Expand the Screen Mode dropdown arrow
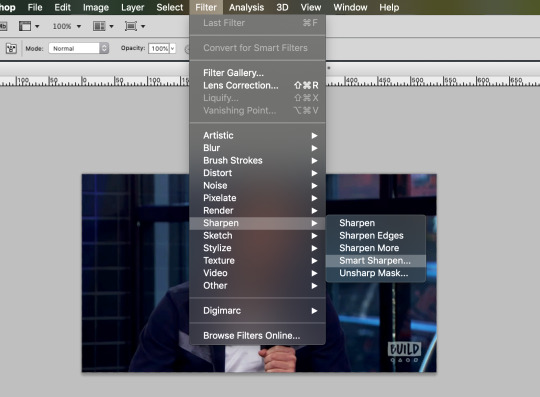 pyautogui.click(x=143, y=26)
